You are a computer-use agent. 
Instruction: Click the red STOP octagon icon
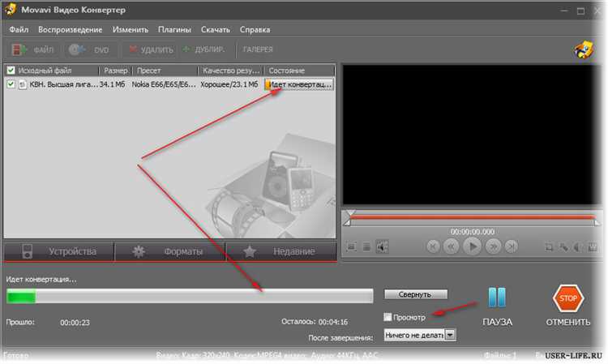click(x=568, y=298)
